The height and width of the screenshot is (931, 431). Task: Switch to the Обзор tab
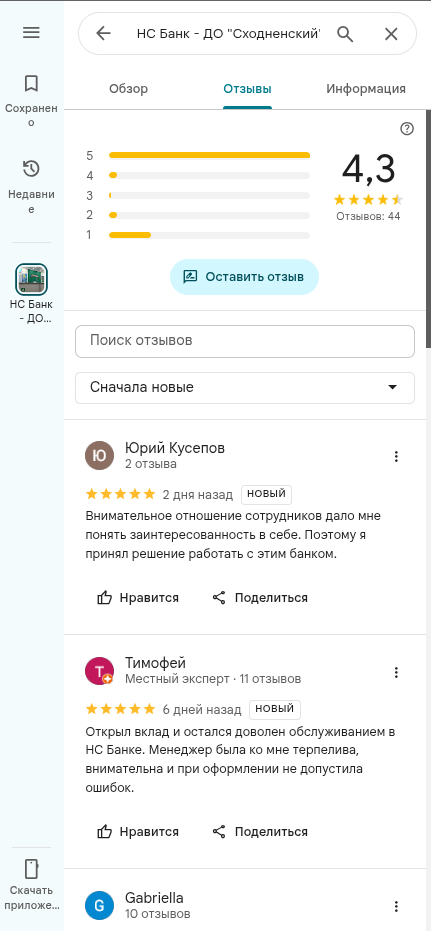[128, 89]
